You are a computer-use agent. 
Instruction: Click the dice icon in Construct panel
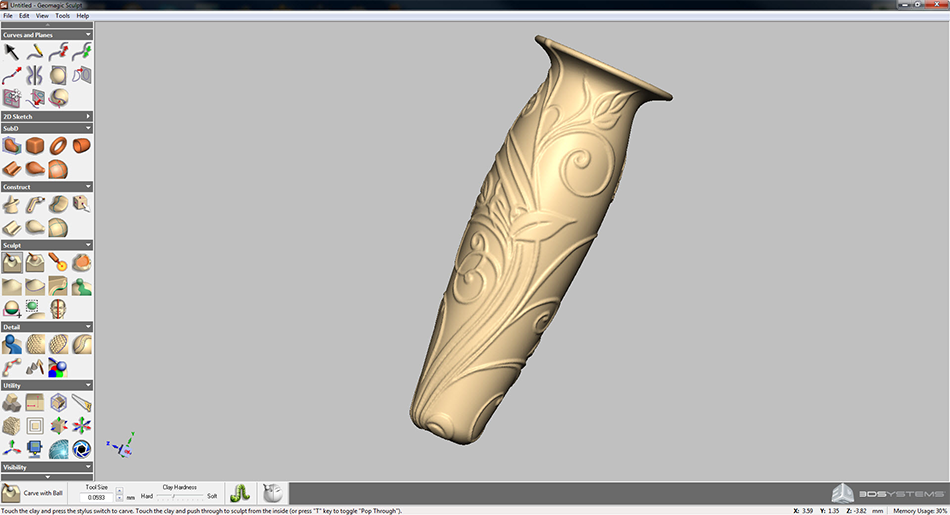[82, 204]
